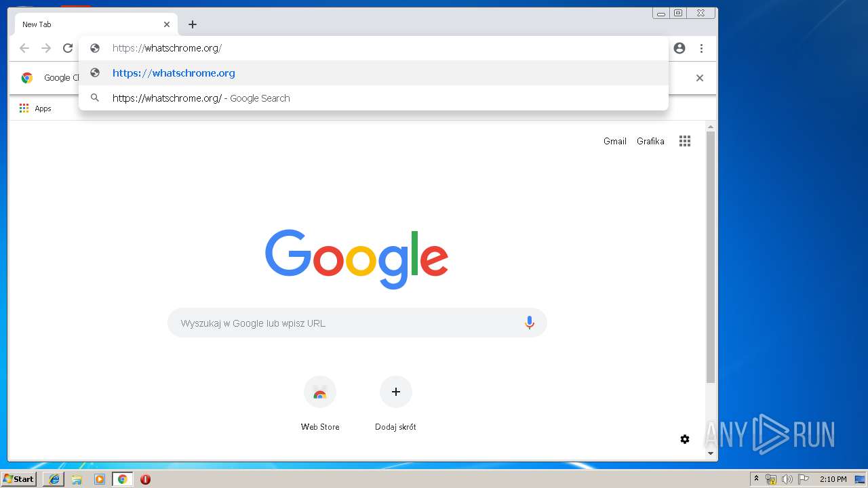Open the volume speaker tray icon

(x=787, y=479)
